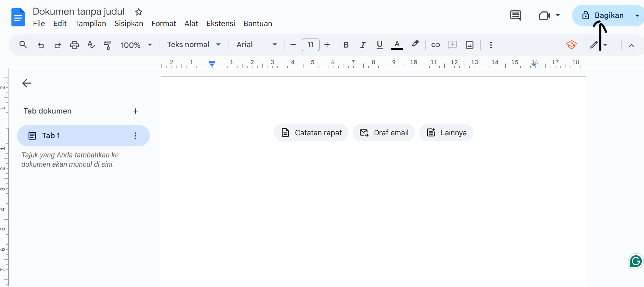Open the Sisipkan menu

click(x=129, y=24)
